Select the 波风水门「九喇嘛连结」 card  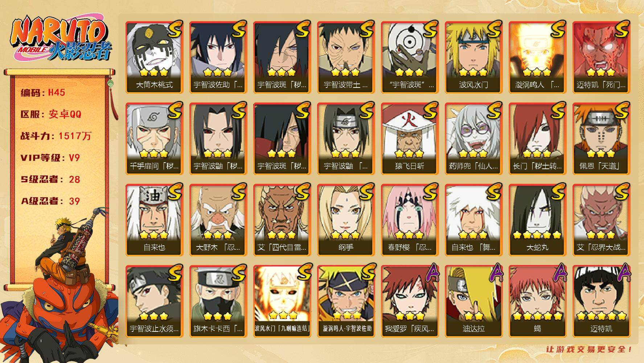[x=282, y=301]
